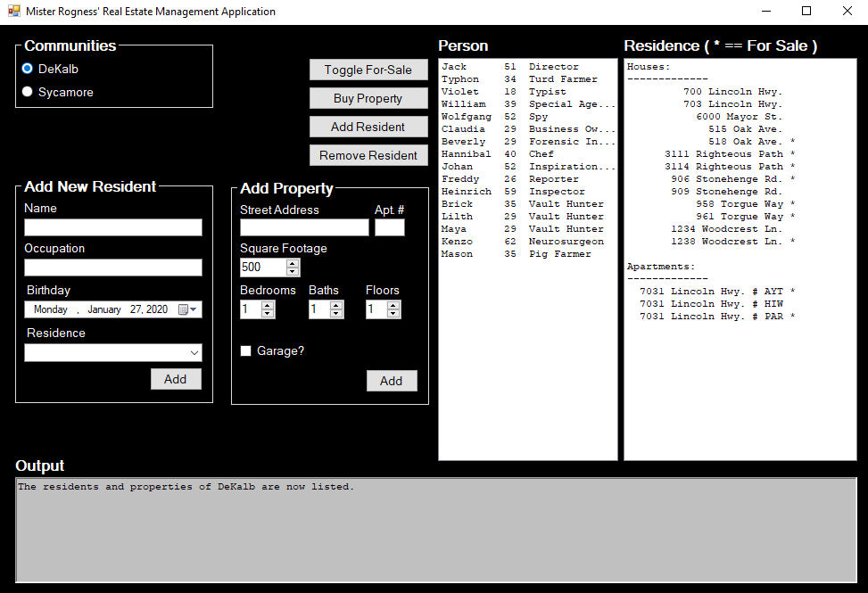Click into the Name text field
The height and width of the screenshot is (593, 868).
click(113, 227)
